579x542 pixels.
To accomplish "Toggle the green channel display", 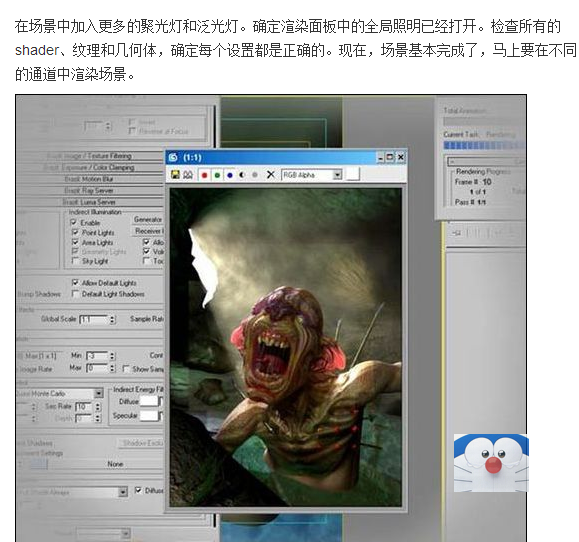I will pos(217,175).
